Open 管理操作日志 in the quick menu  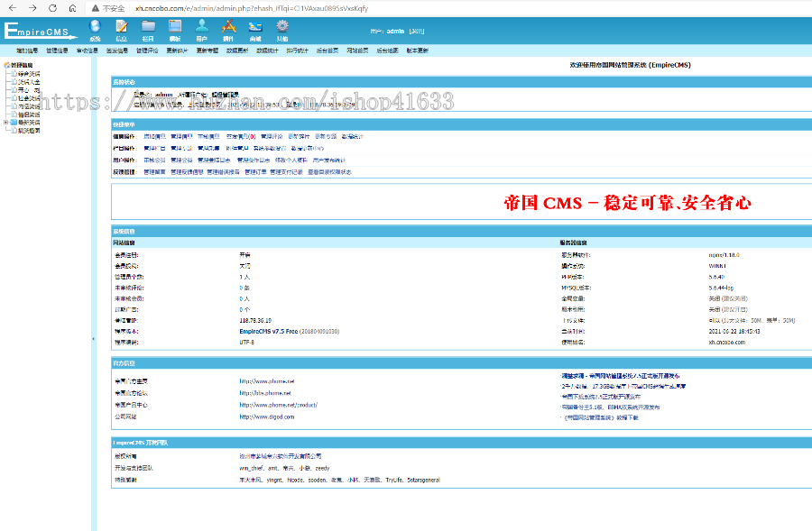[x=254, y=160]
